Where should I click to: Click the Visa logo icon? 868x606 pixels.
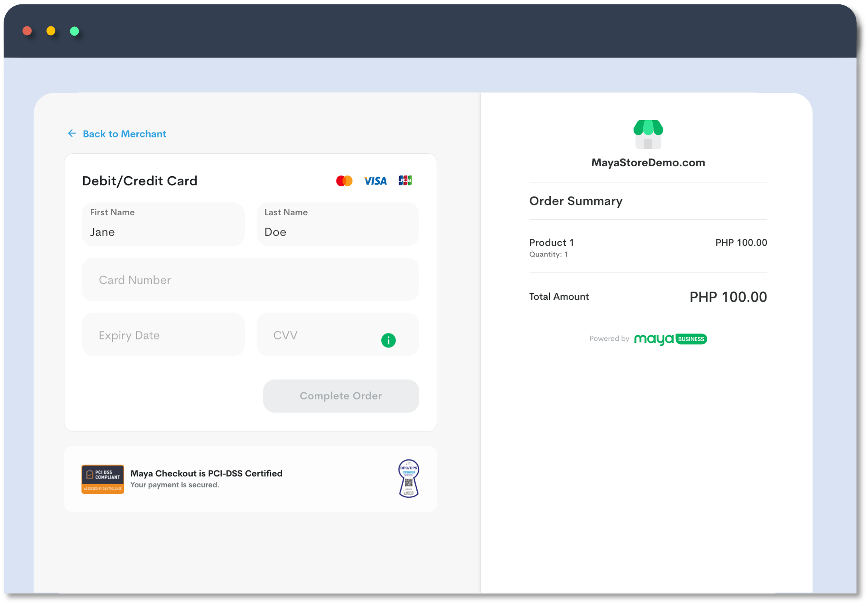point(375,181)
